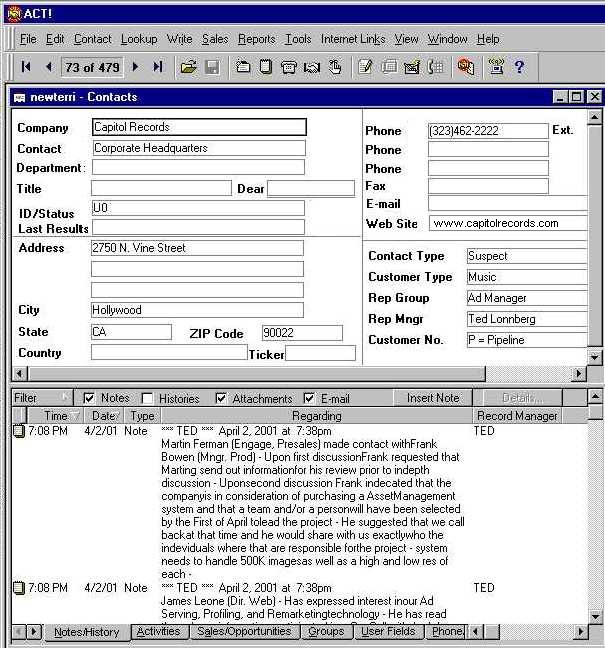This screenshot has height=648, width=605.
Task: Switch to the Groups tab
Action: (x=326, y=631)
